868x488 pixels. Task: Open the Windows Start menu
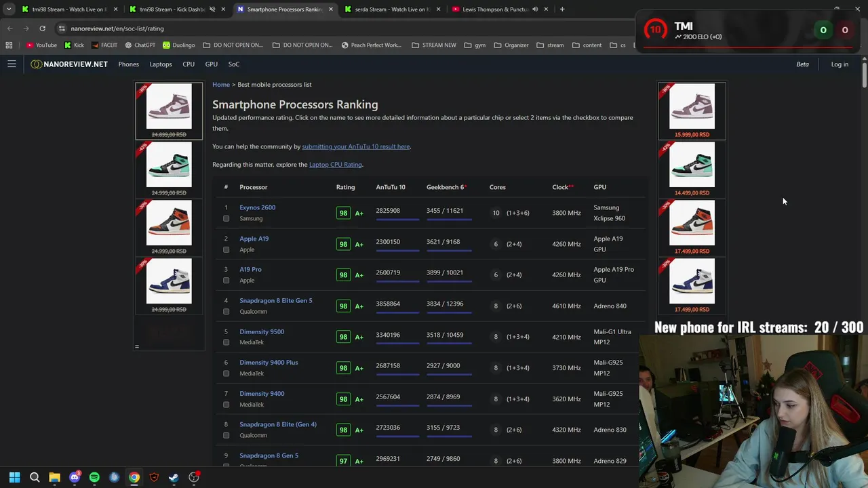coord(14,477)
